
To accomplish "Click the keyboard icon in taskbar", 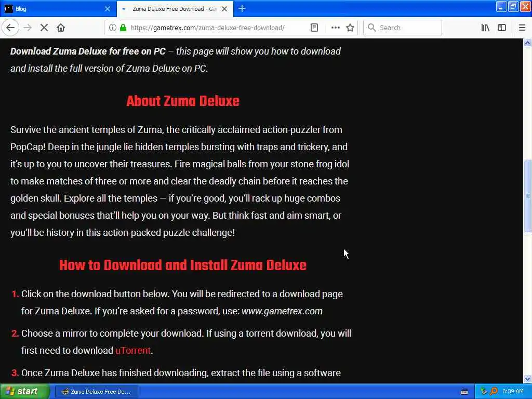I will pyautogui.click(x=464, y=392).
